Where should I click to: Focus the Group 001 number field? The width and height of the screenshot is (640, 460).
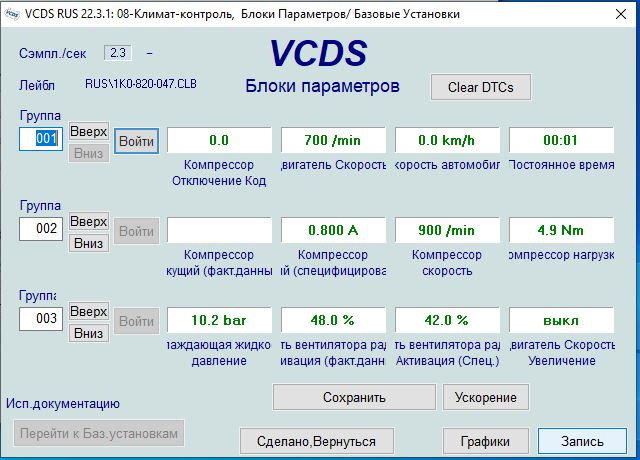(41, 139)
